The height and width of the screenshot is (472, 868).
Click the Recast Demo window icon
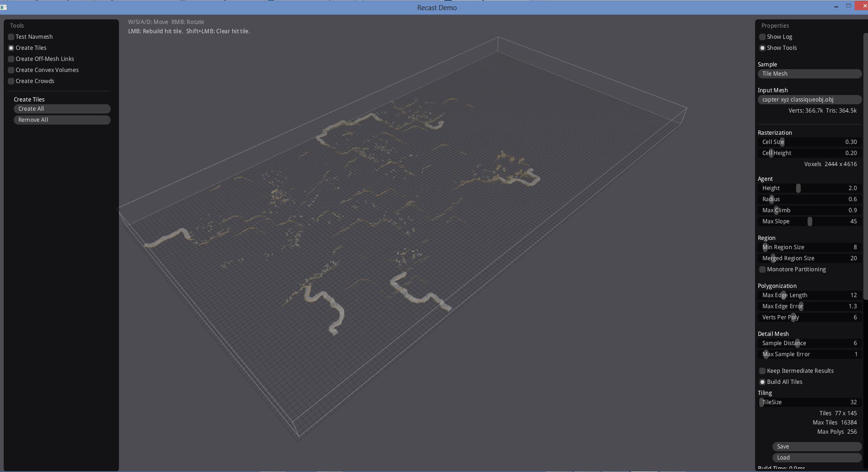click(x=4, y=7)
